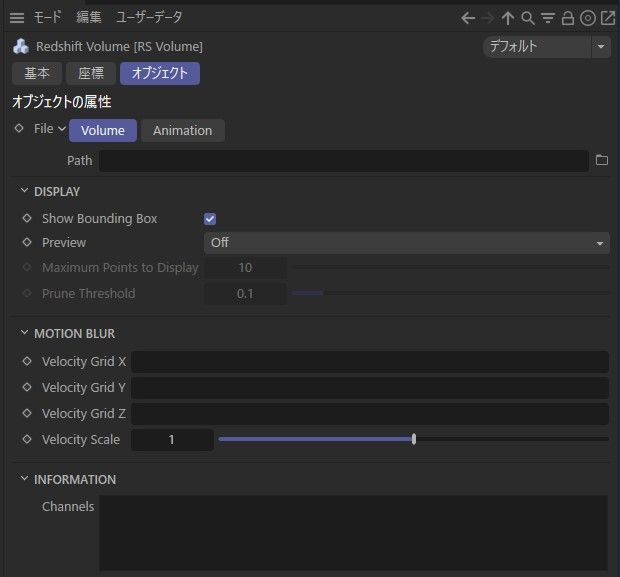The height and width of the screenshot is (577, 620).
Task: Open the hamburger menu icon
Action: point(17,18)
